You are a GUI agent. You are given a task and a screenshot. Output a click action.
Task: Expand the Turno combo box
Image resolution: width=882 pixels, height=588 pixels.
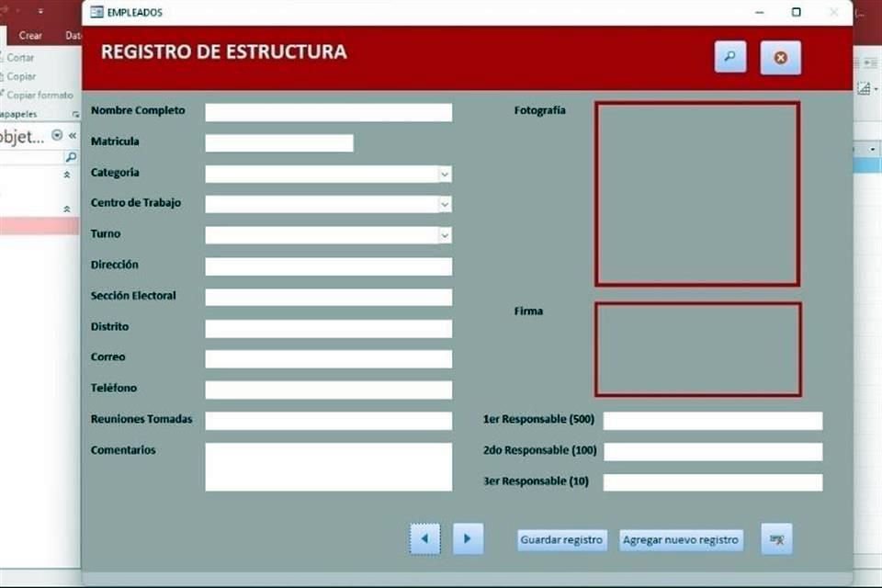[x=444, y=235]
